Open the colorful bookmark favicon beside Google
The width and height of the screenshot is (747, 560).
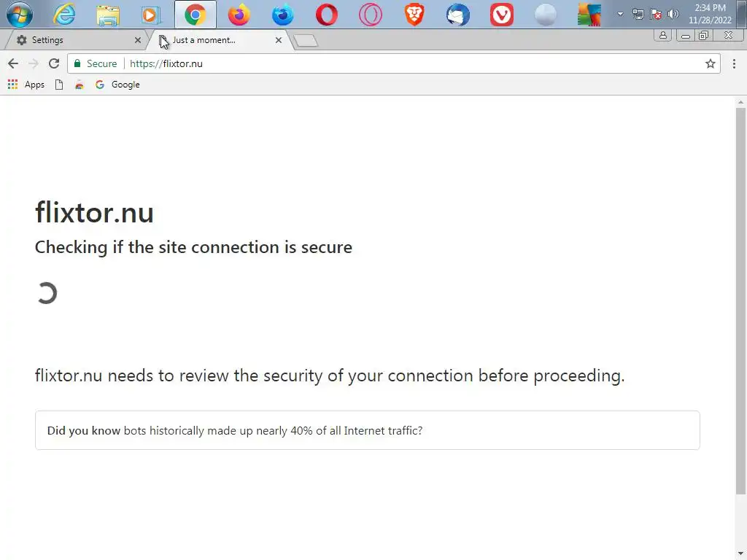point(79,85)
